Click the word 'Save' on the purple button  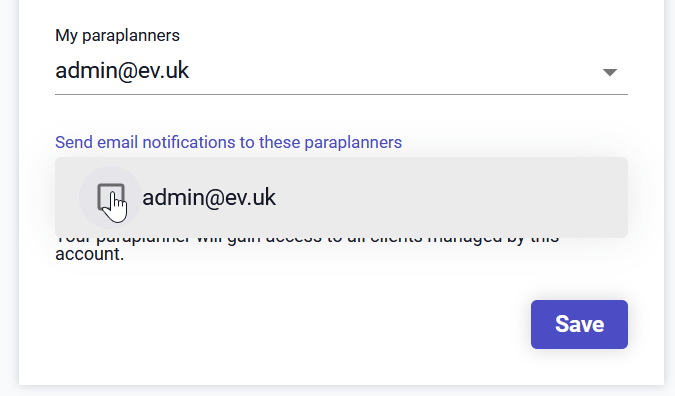579,324
